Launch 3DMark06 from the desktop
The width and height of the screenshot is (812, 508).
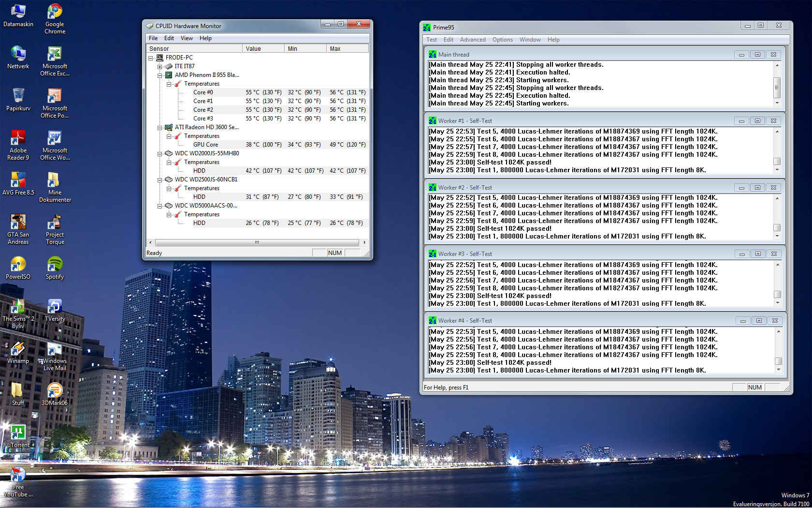pyautogui.click(x=55, y=394)
